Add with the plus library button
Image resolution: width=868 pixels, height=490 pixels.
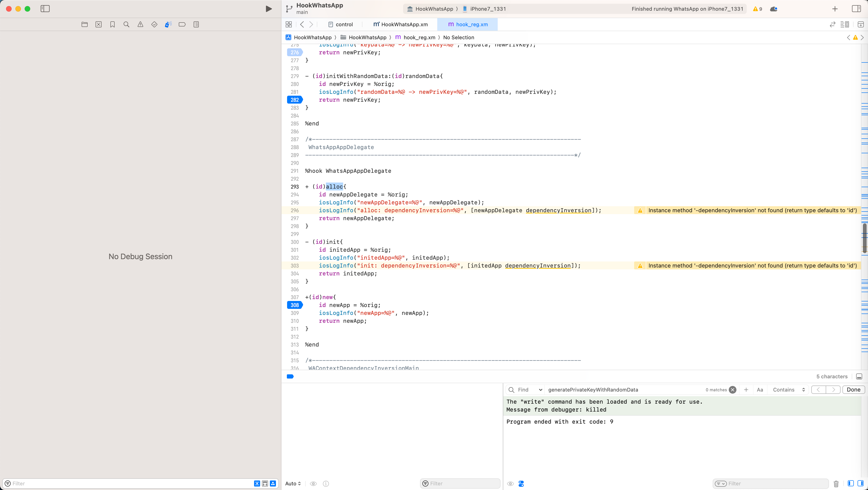click(x=835, y=9)
